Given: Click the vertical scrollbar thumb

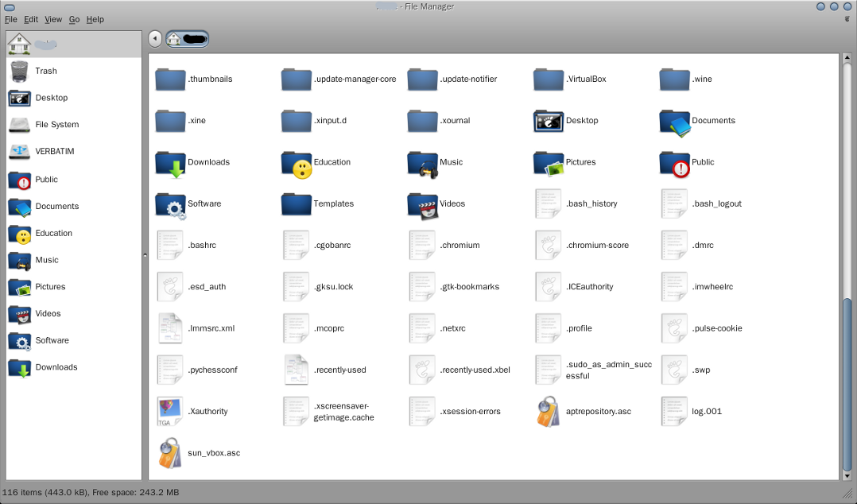Looking at the screenshot, I should (847, 384).
